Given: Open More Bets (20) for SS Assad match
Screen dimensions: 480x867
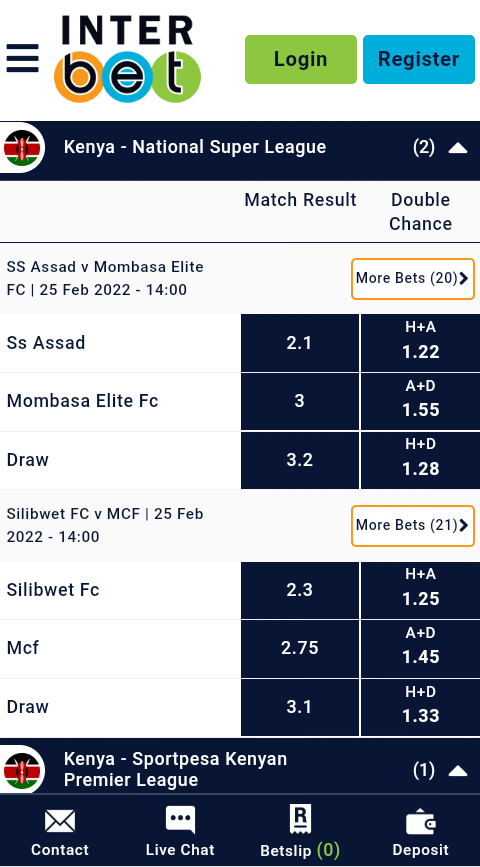Looking at the screenshot, I should tap(413, 278).
